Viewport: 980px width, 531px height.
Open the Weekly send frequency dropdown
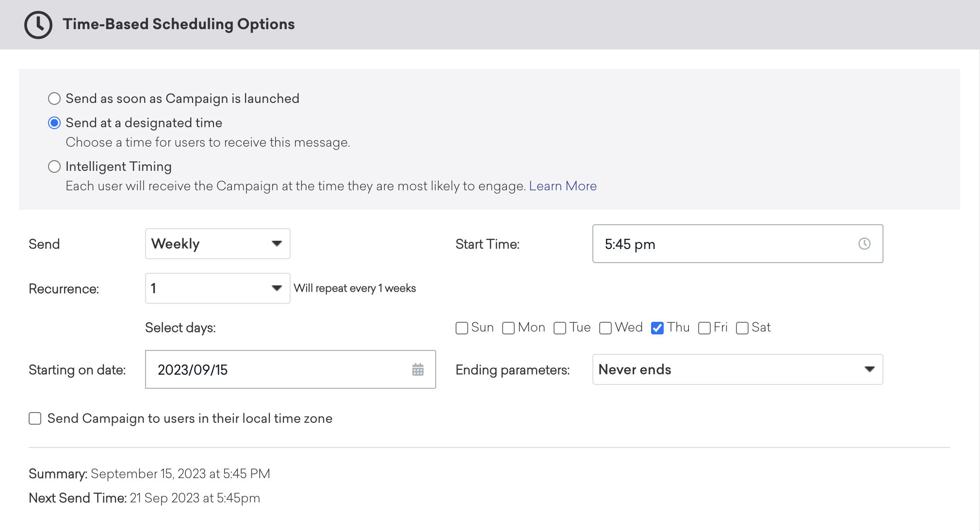pos(217,244)
